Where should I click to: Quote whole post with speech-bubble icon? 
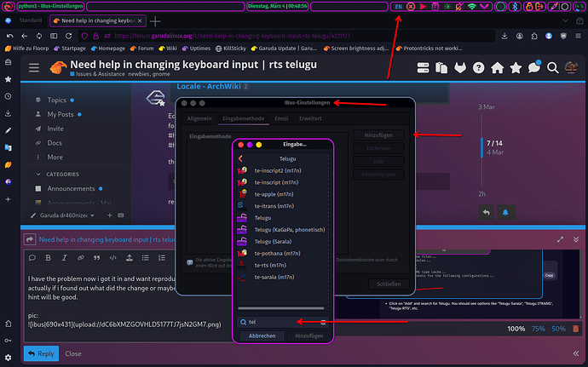click(32, 257)
